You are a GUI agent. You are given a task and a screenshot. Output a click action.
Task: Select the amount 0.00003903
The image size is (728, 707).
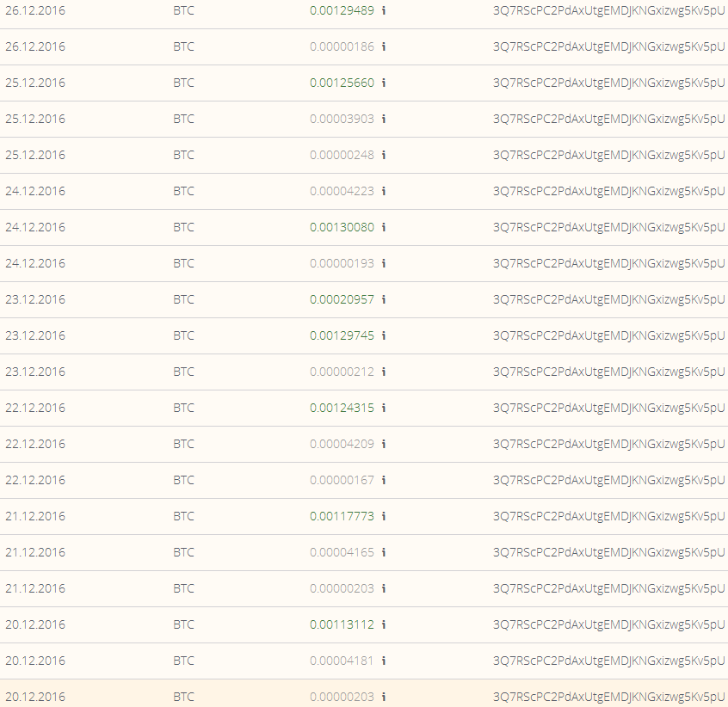click(342, 119)
